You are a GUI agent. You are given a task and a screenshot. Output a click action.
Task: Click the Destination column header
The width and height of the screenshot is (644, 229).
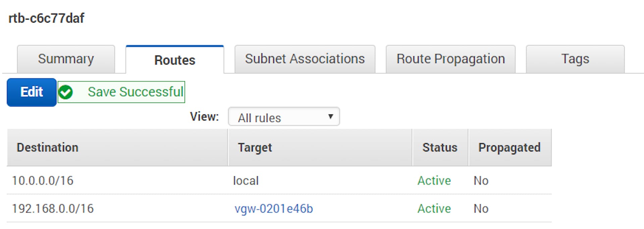click(48, 148)
